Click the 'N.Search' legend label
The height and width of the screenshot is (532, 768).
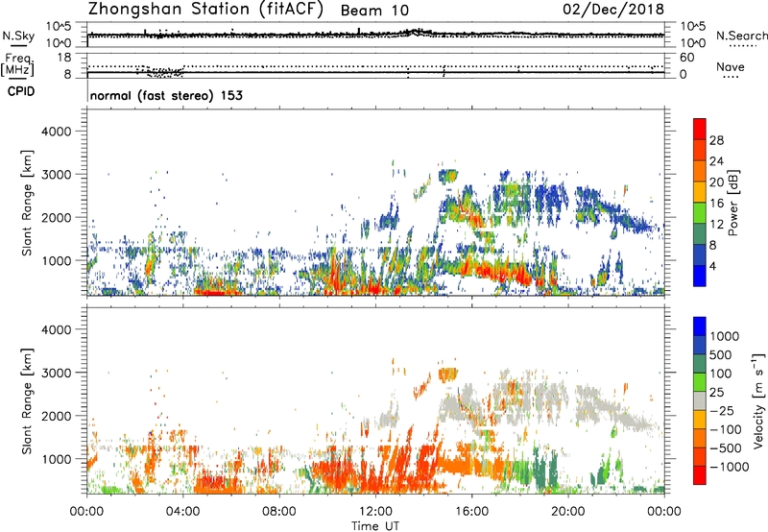click(x=742, y=36)
